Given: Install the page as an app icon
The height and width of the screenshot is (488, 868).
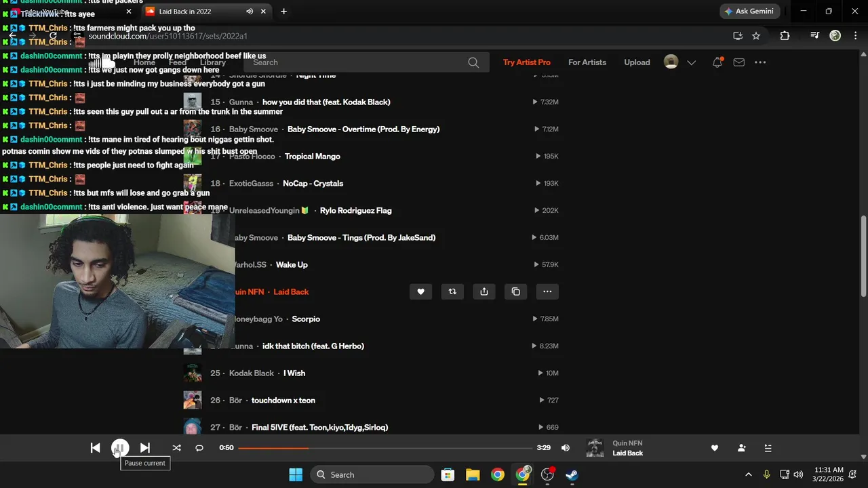Looking at the screenshot, I should [738, 36].
